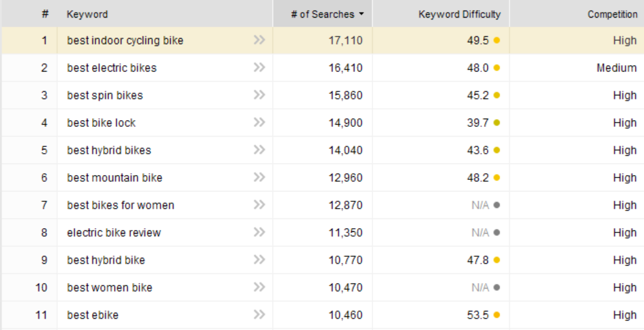Click the Medium competition cell
The image size is (644, 330).
pyautogui.click(x=576, y=68)
